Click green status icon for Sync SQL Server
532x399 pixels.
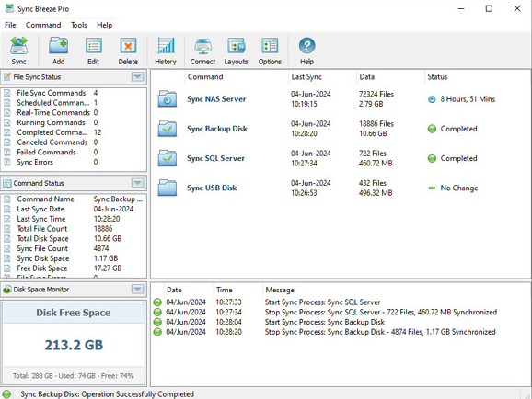432,158
